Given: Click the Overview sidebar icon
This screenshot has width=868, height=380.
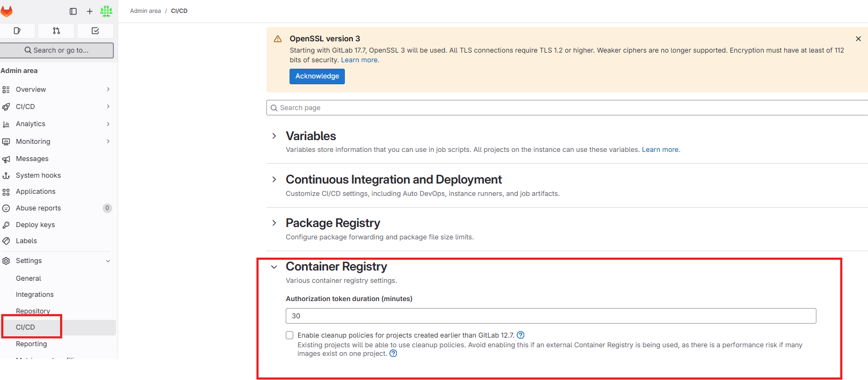Looking at the screenshot, I should 6,90.
